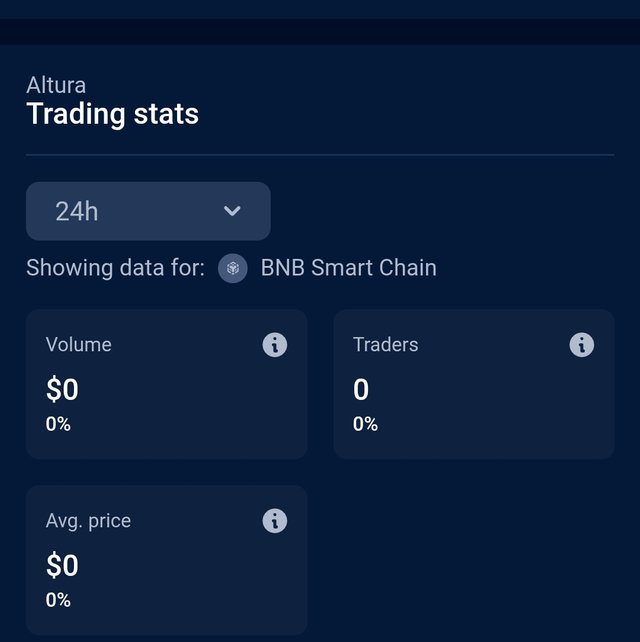Click the Trading stats heading
The height and width of the screenshot is (642, 640).
point(113,114)
